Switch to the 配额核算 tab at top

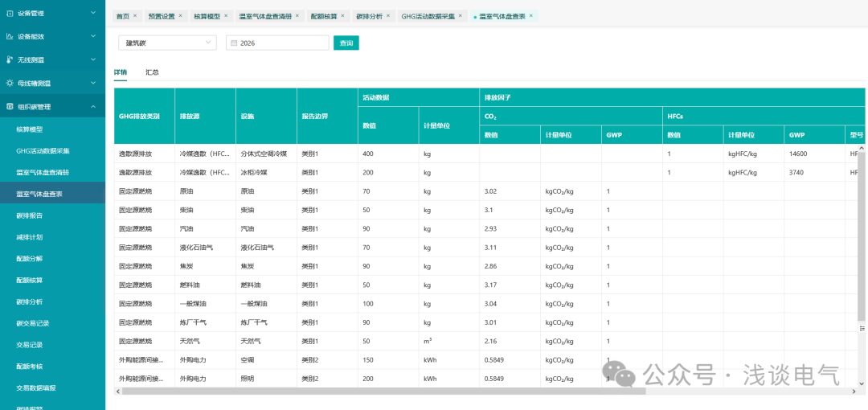(x=323, y=17)
